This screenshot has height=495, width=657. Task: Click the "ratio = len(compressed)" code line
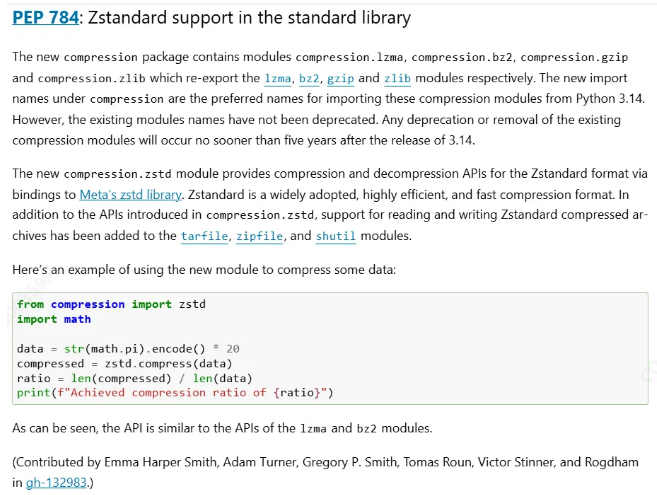coord(135,378)
